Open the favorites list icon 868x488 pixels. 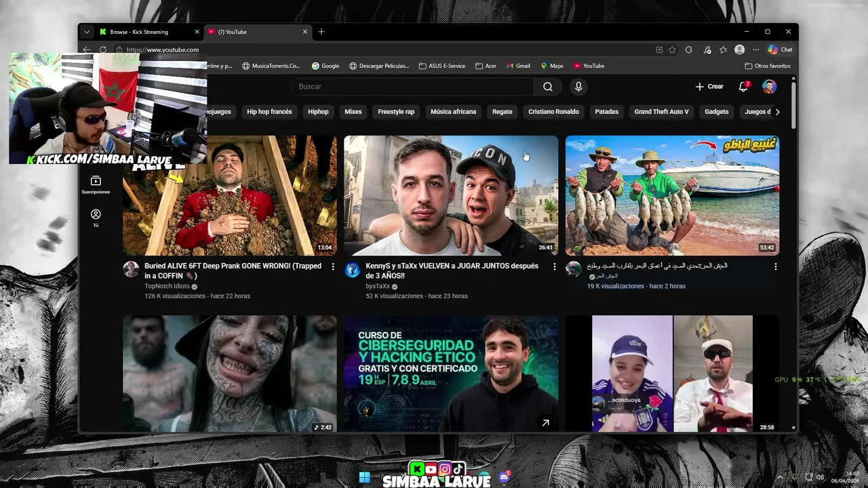tap(723, 49)
